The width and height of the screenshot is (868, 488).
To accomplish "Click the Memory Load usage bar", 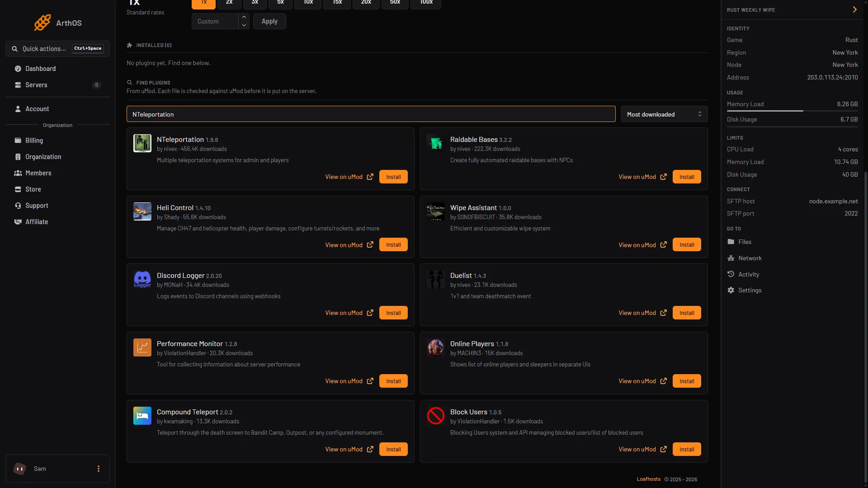I will click(x=792, y=111).
